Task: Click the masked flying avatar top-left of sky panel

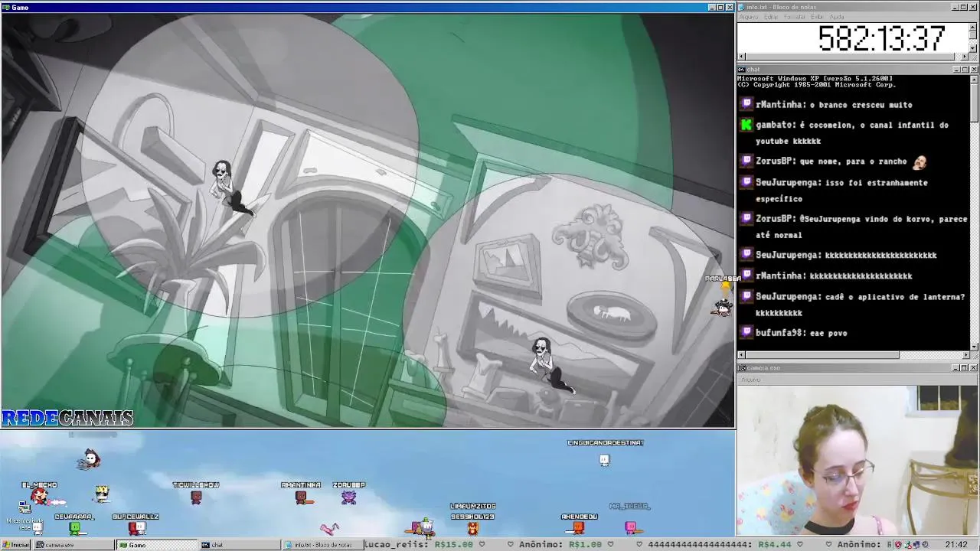Action: click(90, 459)
